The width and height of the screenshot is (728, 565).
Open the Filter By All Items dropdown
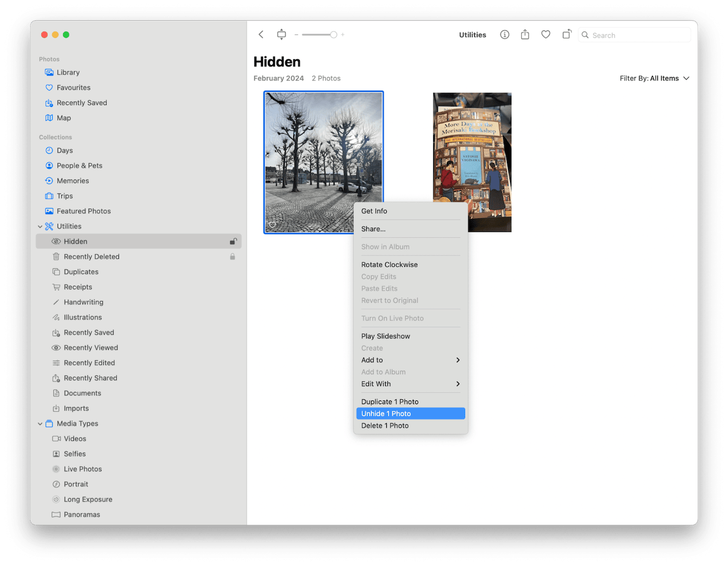(x=654, y=78)
